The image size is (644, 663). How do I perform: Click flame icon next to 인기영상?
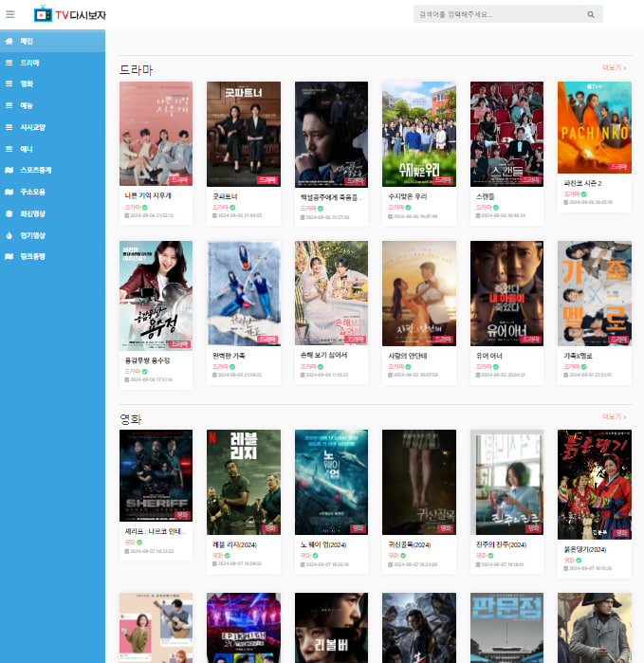click(9, 235)
